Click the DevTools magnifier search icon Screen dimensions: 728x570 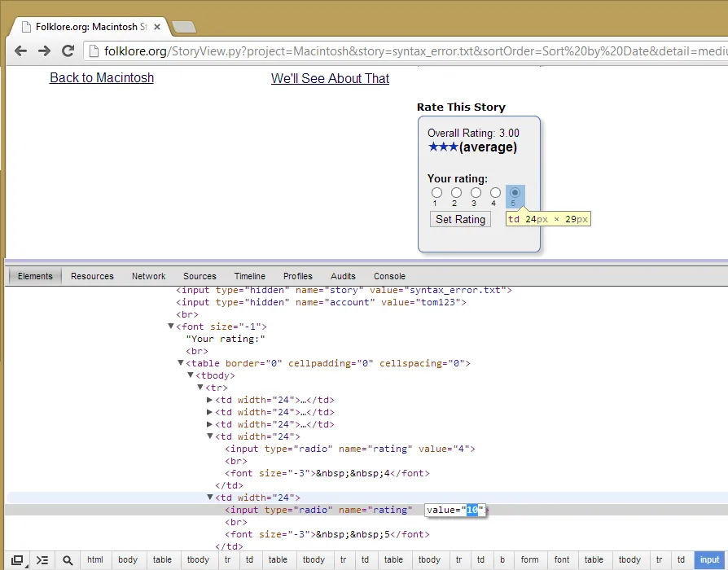(x=68, y=560)
